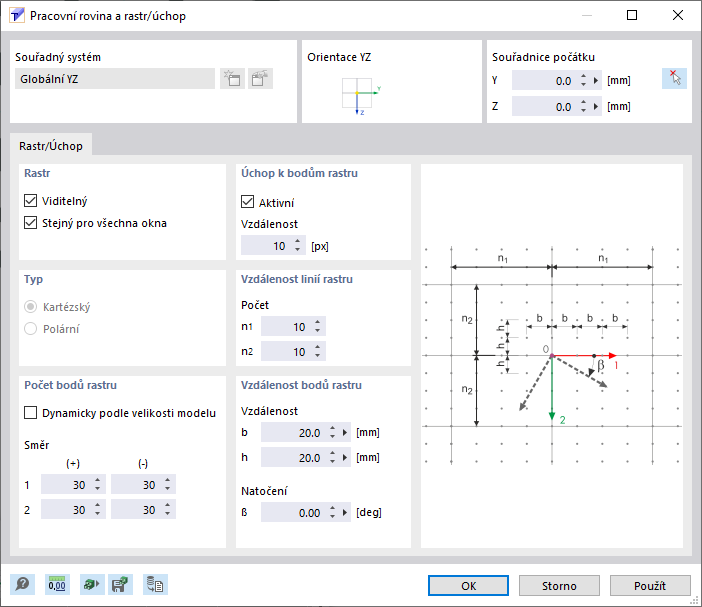Uncheck the Viditelný checkbox
The image size is (702, 607).
pos(30,201)
